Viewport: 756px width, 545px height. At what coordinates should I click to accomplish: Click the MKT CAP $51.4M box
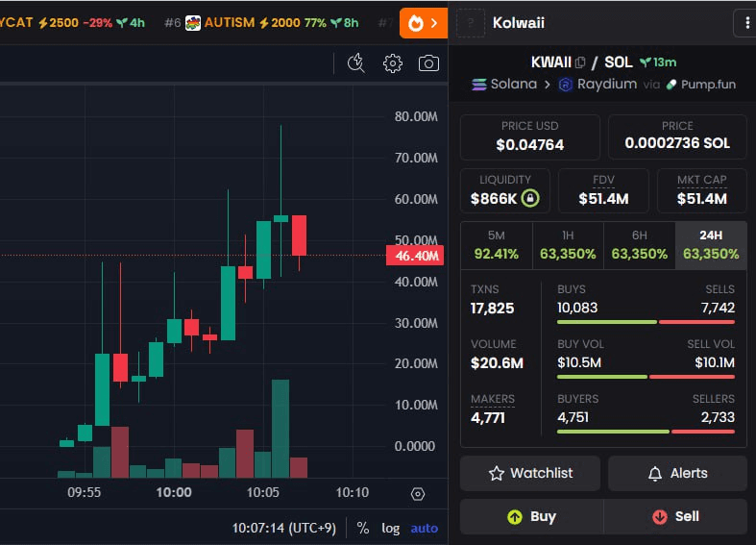pyautogui.click(x=702, y=190)
